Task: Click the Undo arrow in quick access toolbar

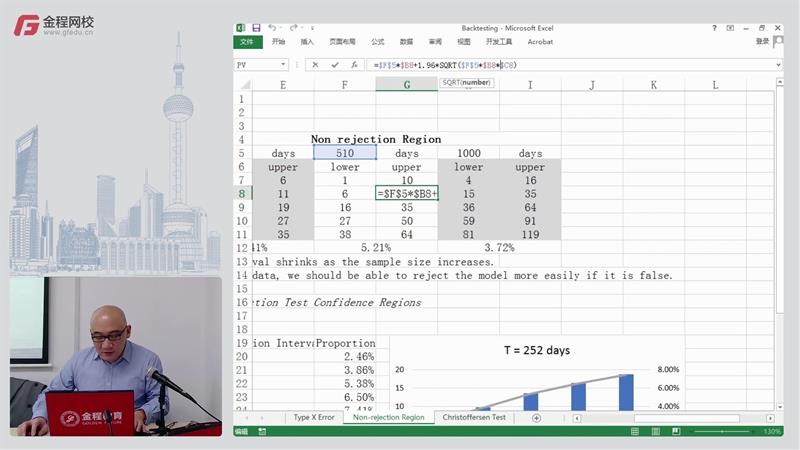Action: pos(272,28)
